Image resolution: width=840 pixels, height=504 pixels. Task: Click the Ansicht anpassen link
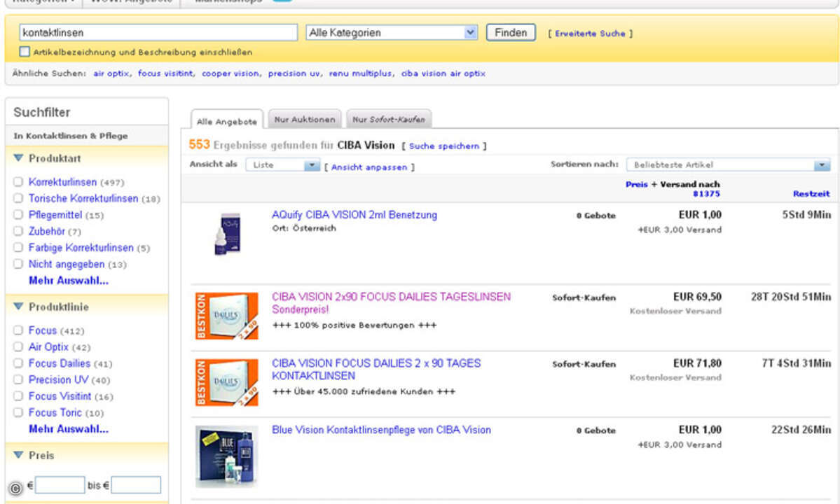pyautogui.click(x=369, y=167)
